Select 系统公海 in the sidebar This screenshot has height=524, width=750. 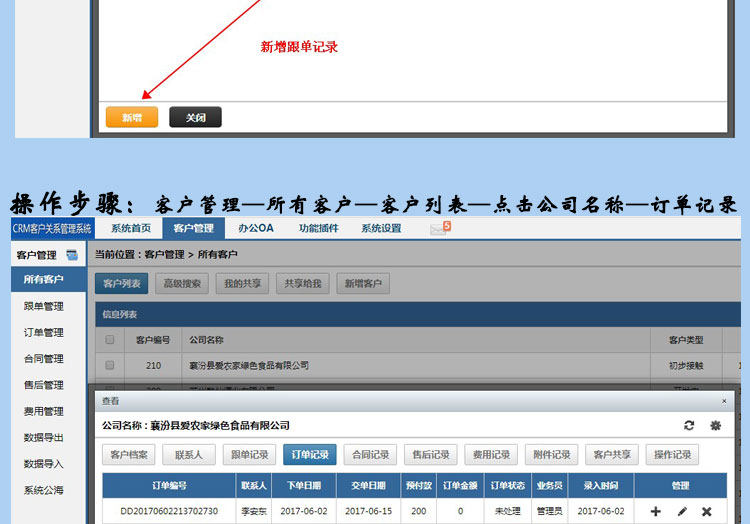[44, 490]
